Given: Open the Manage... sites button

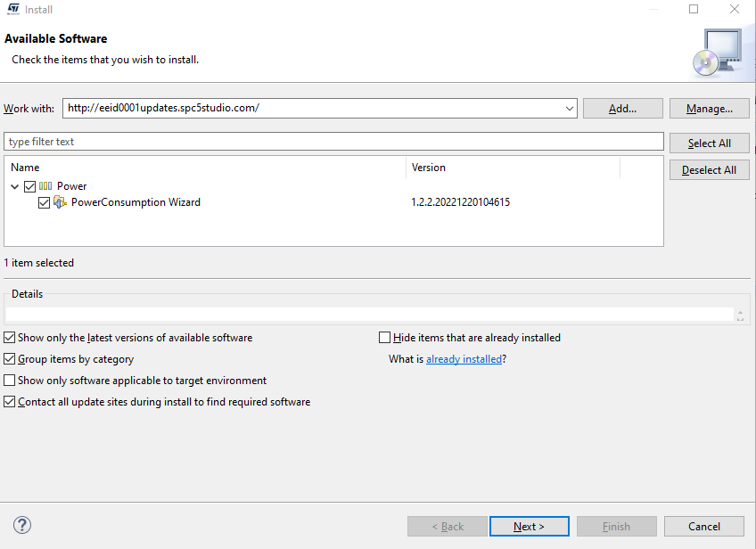Looking at the screenshot, I should pos(710,109).
